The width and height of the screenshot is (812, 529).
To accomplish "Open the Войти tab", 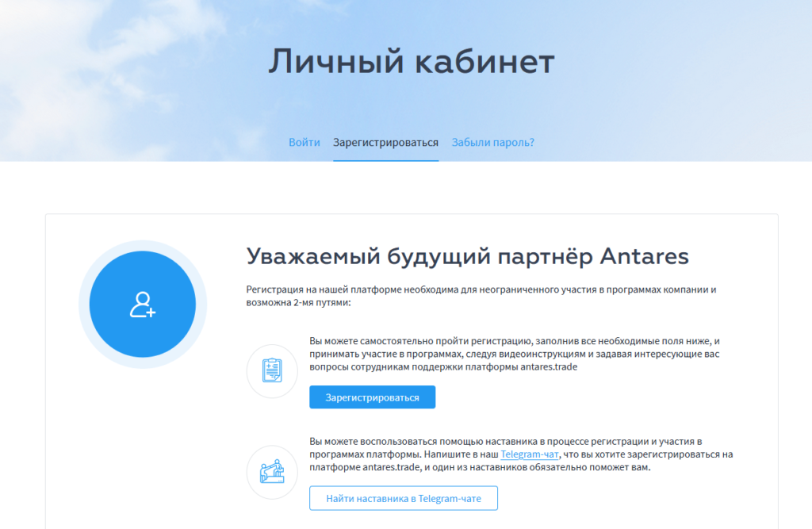I will pyautogui.click(x=304, y=143).
